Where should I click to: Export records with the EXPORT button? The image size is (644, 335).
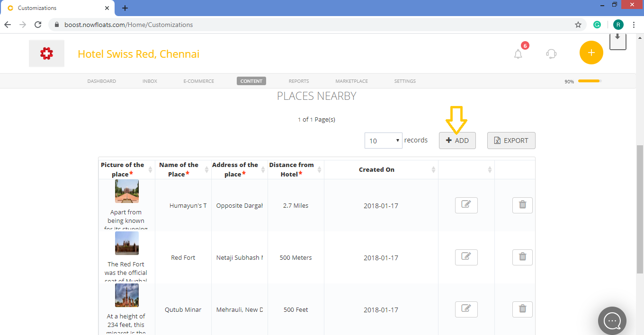(511, 140)
